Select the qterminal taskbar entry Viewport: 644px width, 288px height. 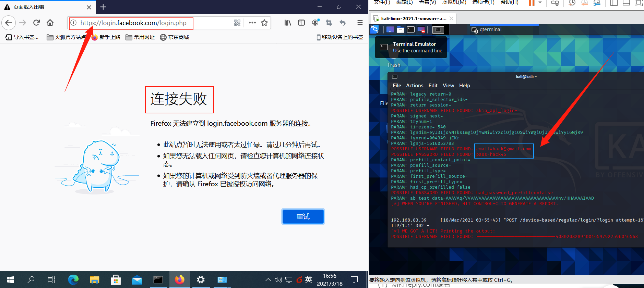tap(504, 30)
